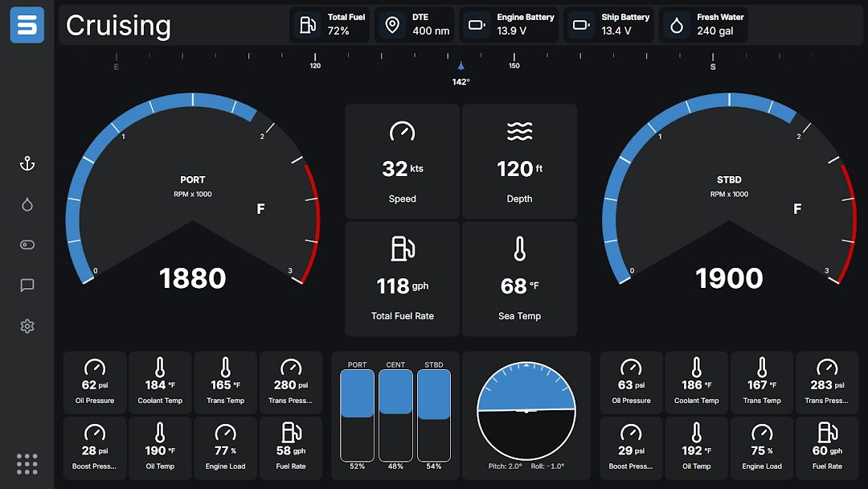The width and height of the screenshot is (868, 489).
Task: Click the Depth waves icon
Action: [519, 132]
